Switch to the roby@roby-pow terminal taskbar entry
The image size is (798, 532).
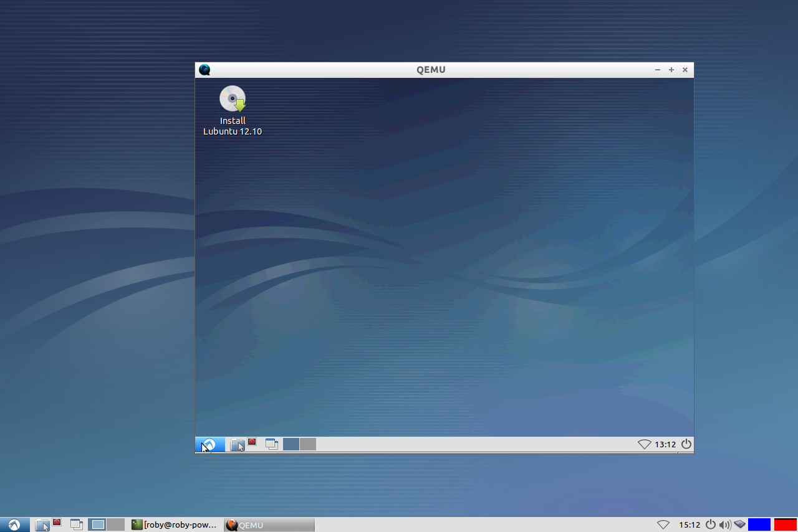(x=175, y=525)
